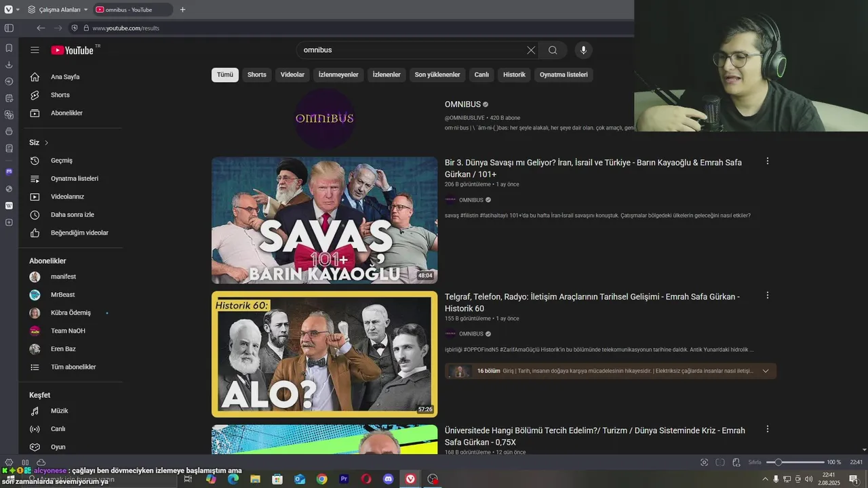Click the sync cloud icon in status bar

[41, 462]
